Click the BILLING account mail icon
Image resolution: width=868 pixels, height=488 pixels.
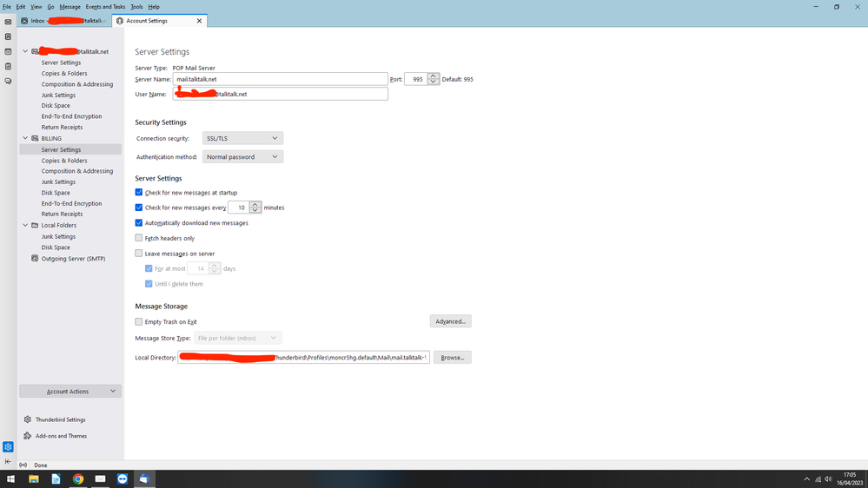click(35, 138)
